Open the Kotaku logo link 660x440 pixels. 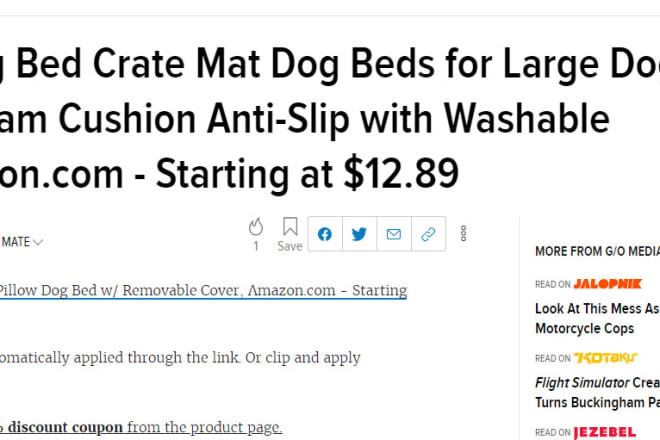point(606,358)
